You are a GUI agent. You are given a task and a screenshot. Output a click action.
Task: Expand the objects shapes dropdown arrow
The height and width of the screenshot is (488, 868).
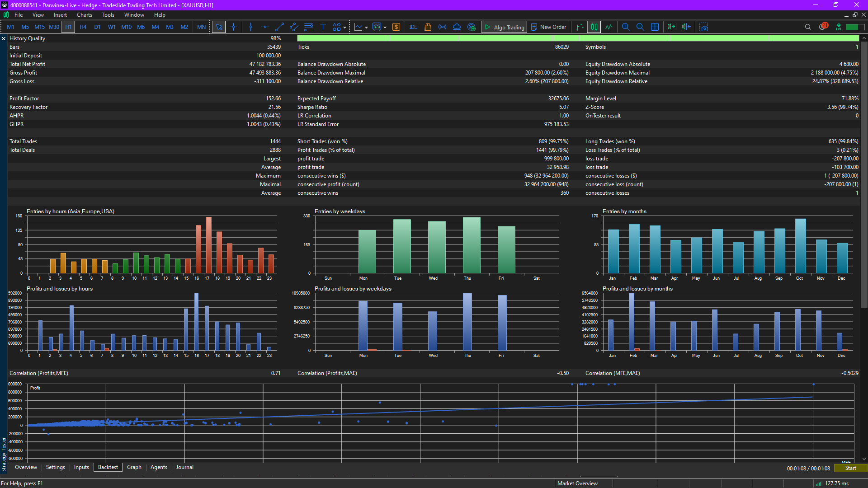coord(344,28)
